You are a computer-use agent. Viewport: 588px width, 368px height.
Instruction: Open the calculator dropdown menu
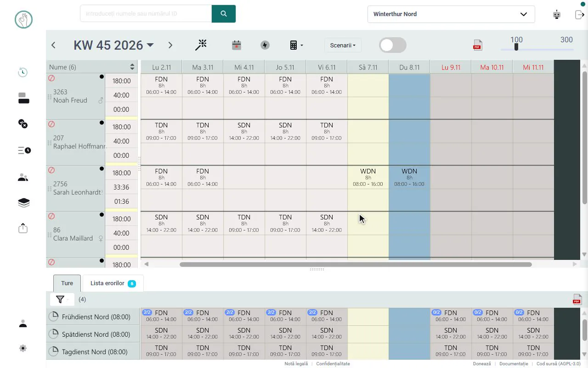[x=296, y=45]
